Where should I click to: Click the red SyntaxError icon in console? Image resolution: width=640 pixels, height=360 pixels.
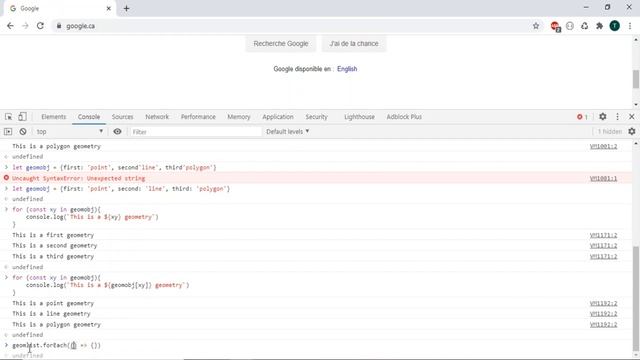click(6, 178)
